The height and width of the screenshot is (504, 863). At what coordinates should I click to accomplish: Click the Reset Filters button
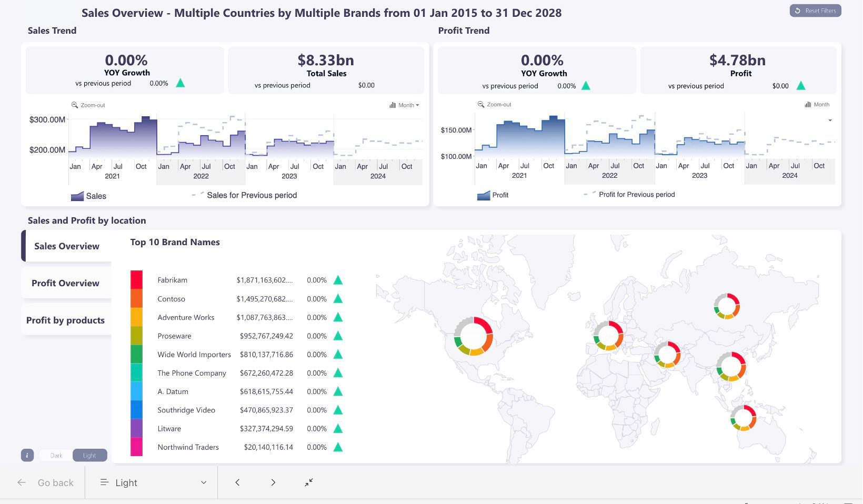coord(815,11)
